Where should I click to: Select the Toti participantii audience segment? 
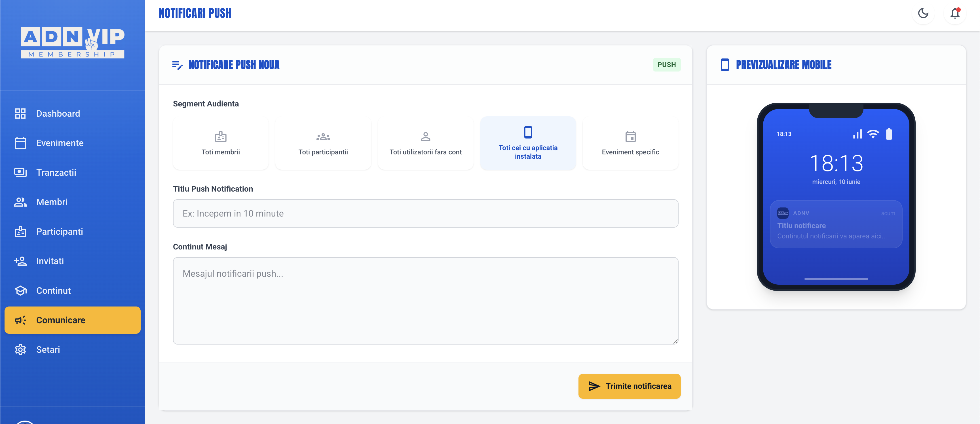pos(323,143)
